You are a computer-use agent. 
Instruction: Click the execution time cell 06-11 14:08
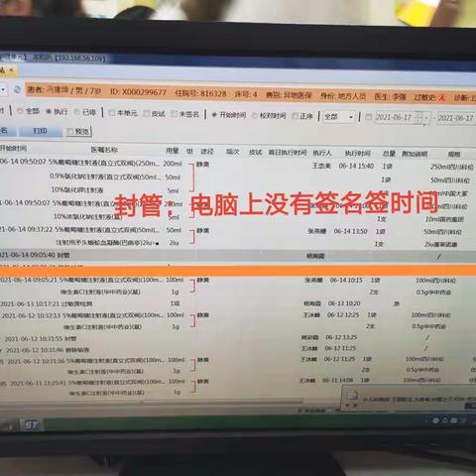(x=338, y=381)
